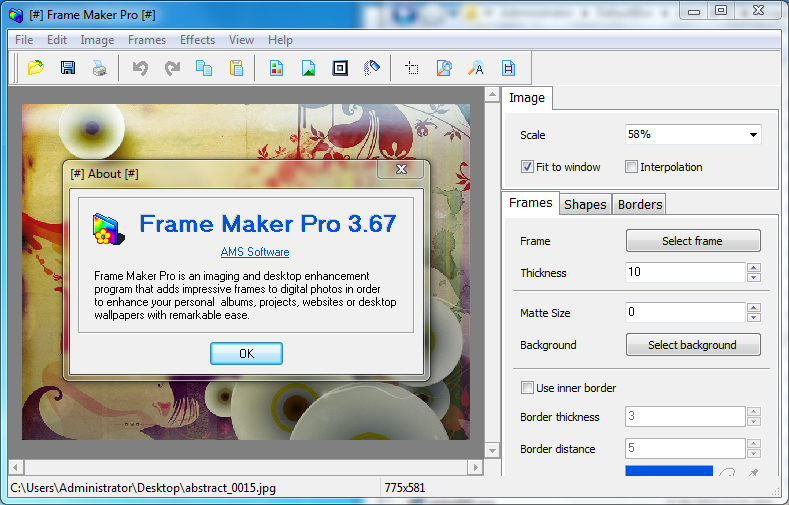Image resolution: width=789 pixels, height=505 pixels.
Task: Click horizontal scrollbar left arrow
Action: click(16, 468)
